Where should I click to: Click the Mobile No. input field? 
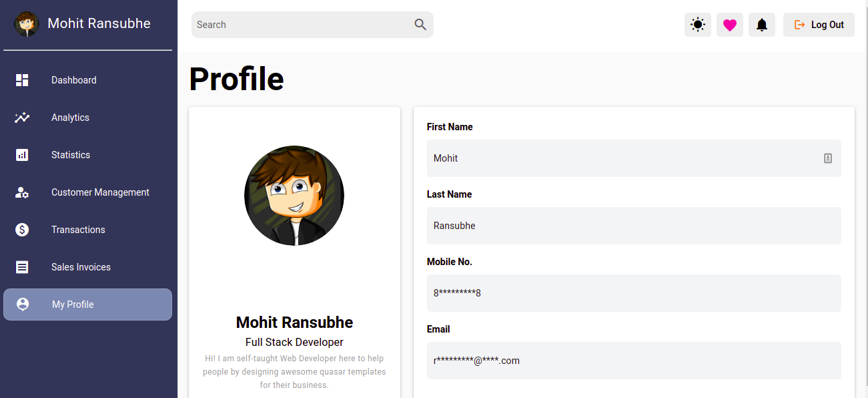point(634,293)
